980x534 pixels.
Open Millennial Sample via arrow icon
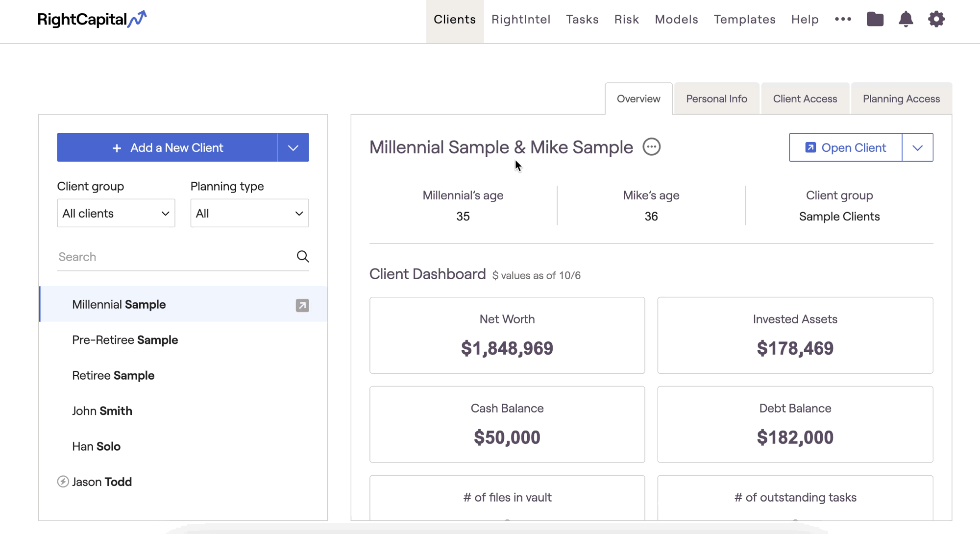[x=302, y=305]
